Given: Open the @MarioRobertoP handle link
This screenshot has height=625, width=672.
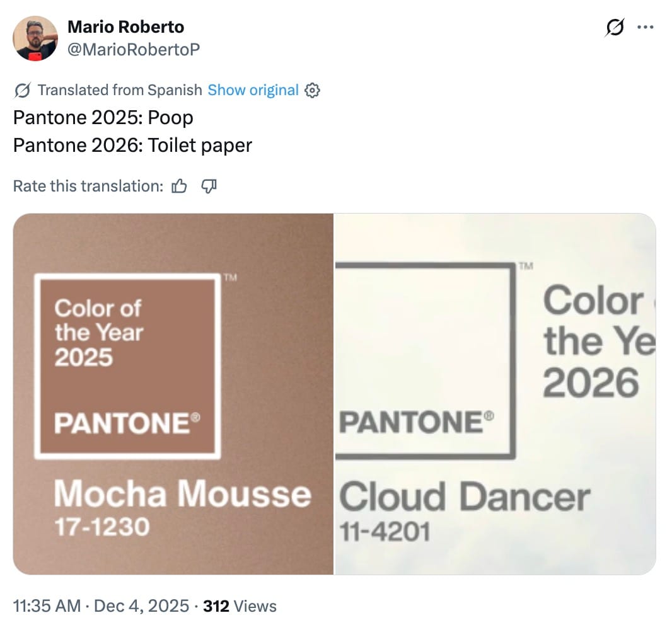Looking at the screenshot, I should [x=133, y=49].
